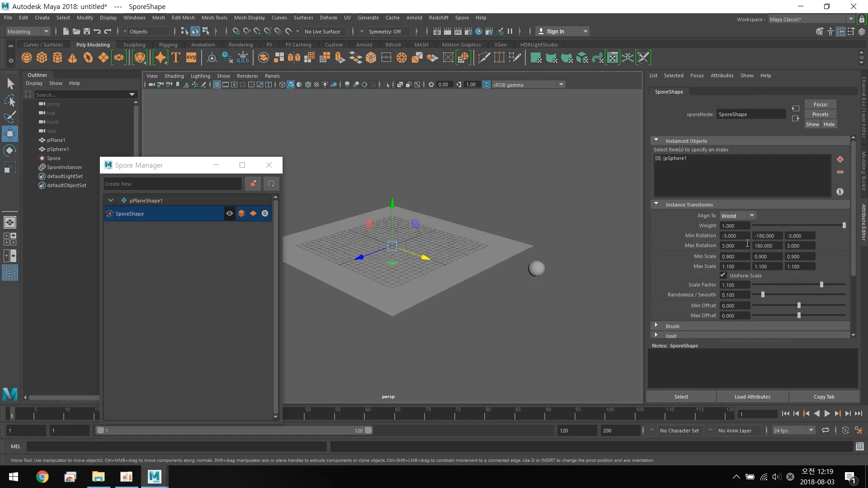Click the undo arrow in status line
The image size is (868, 488).
click(97, 31)
